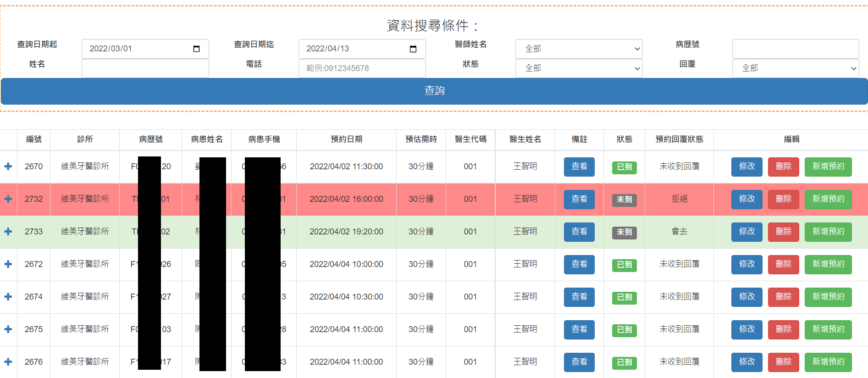Toggle the 已到 status badge in row 2675
Viewport: 868px width, 378px height.
pyautogui.click(x=624, y=330)
